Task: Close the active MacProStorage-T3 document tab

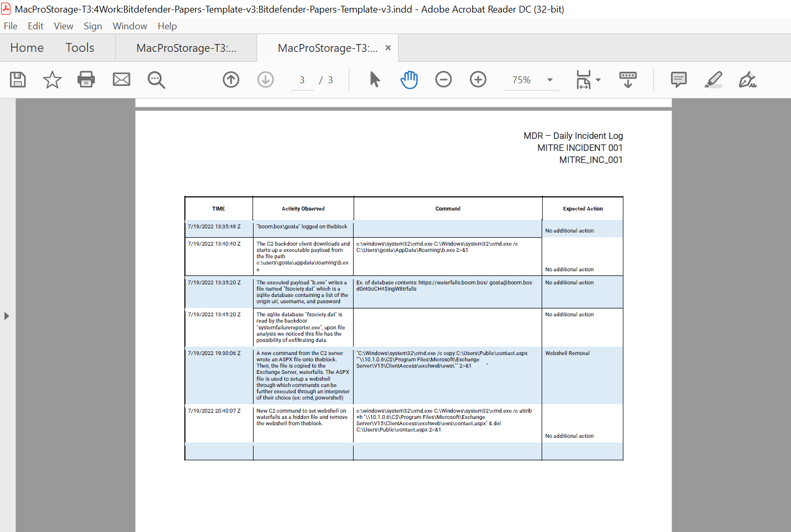Action: (x=388, y=48)
